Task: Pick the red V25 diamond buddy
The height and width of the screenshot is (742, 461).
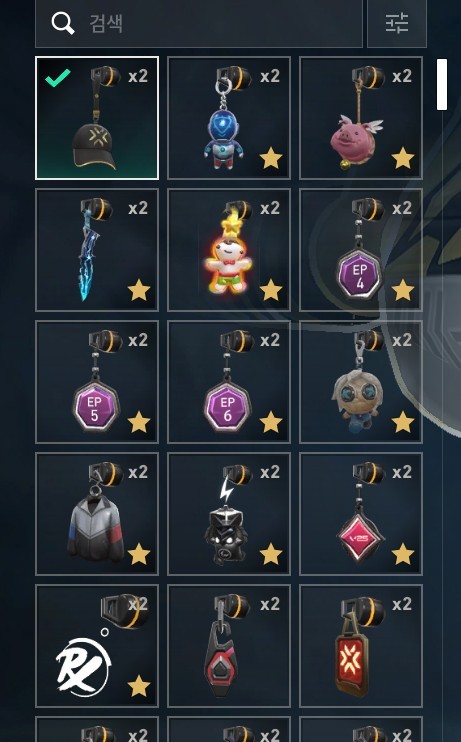Action: (361, 514)
